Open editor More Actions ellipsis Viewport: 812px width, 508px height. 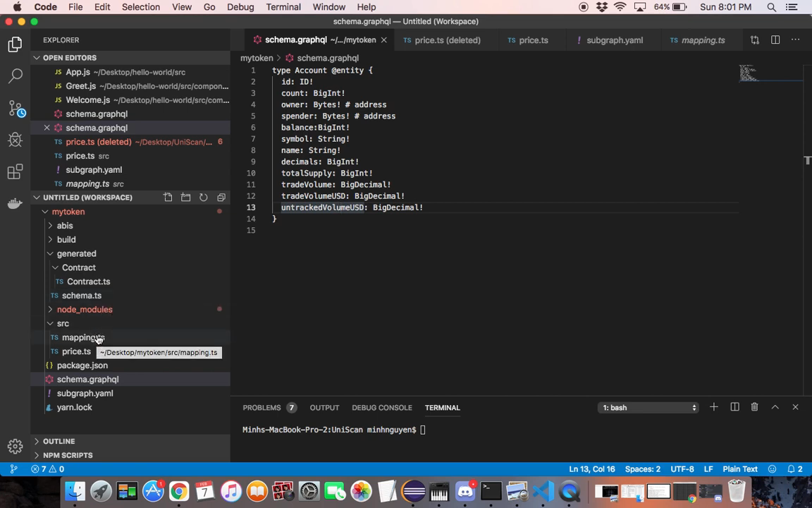pyautogui.click(x=795, y=40)
